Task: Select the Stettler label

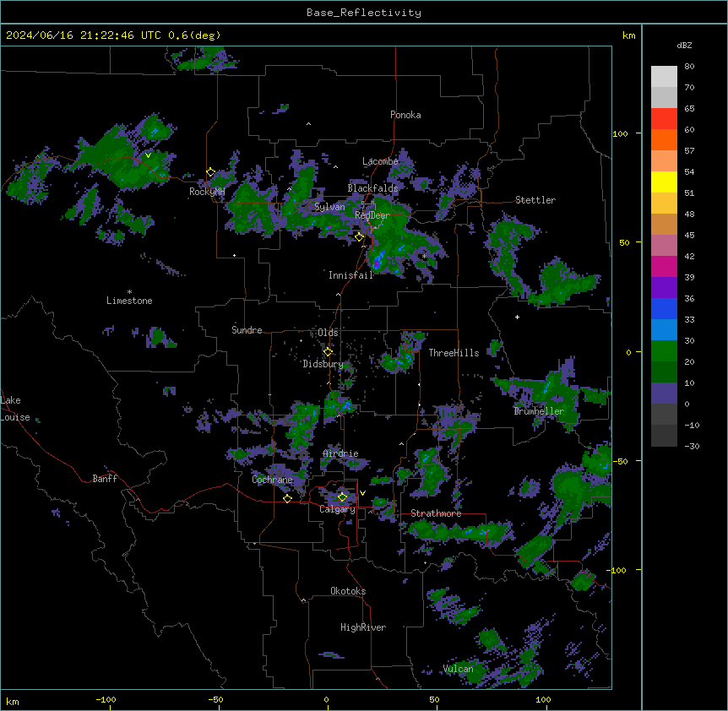Action: point(535,200)
